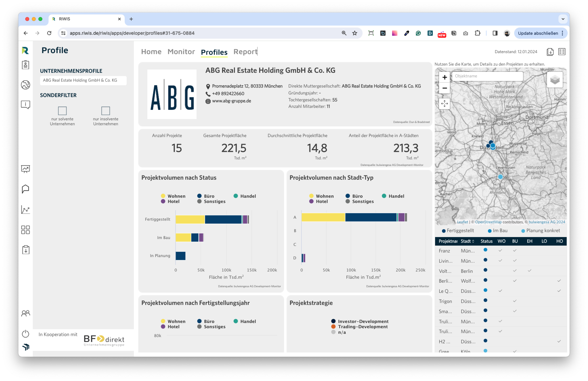Reload the browser page

tap(49, 33)
